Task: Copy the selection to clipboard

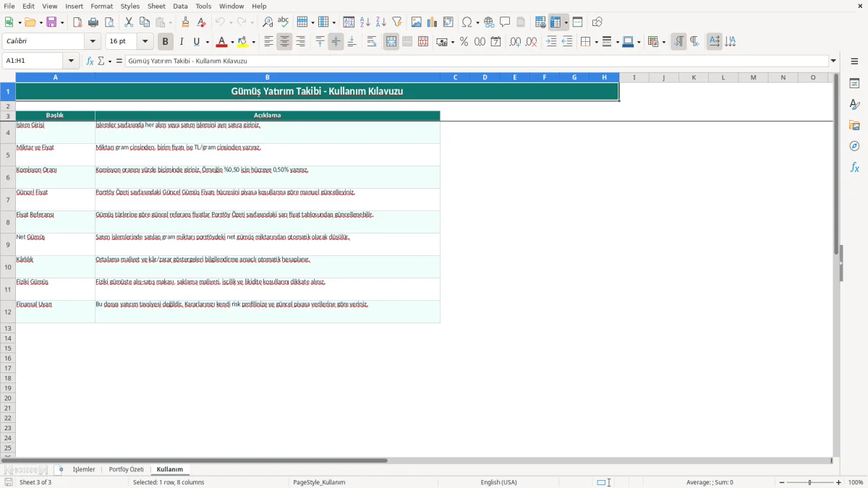Action: pos(145,22)
